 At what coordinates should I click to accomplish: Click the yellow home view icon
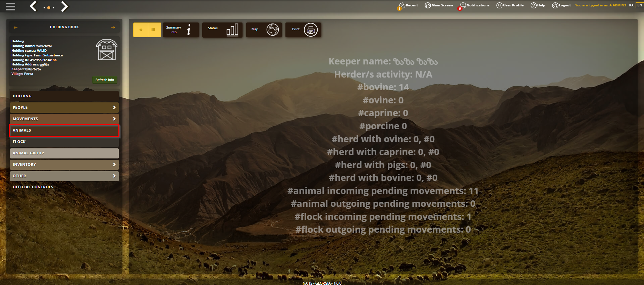pyautogui.click(x=141, y=30)
